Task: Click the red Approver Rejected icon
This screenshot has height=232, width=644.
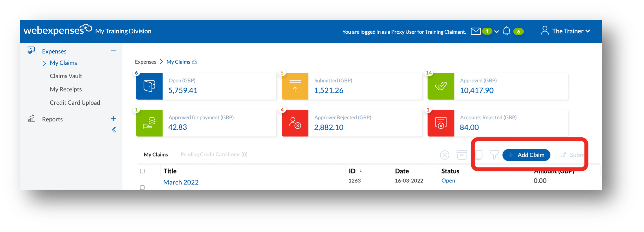Action: (295, 123)
